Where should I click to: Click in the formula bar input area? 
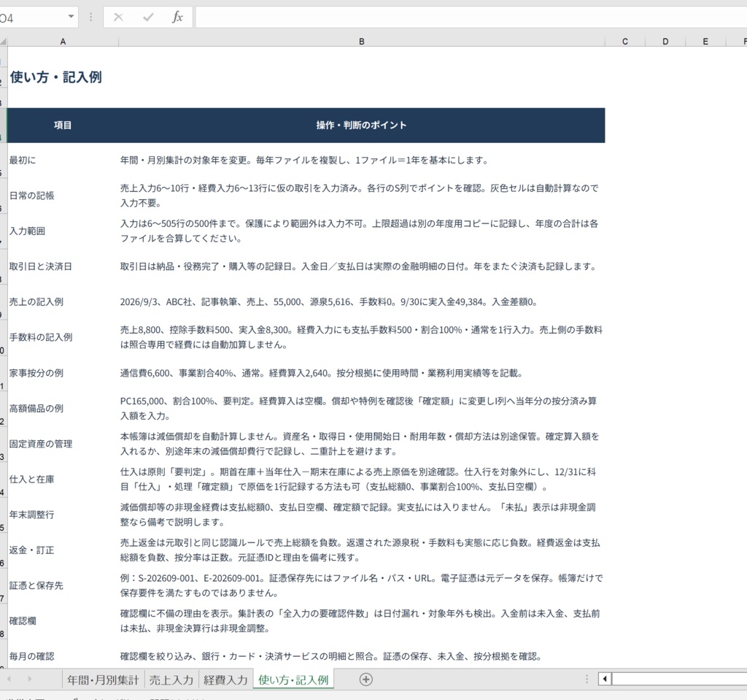[x=471, y=18]
